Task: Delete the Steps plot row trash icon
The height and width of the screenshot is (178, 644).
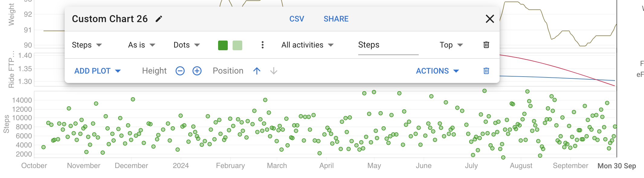Action: [x=486, y=45]
